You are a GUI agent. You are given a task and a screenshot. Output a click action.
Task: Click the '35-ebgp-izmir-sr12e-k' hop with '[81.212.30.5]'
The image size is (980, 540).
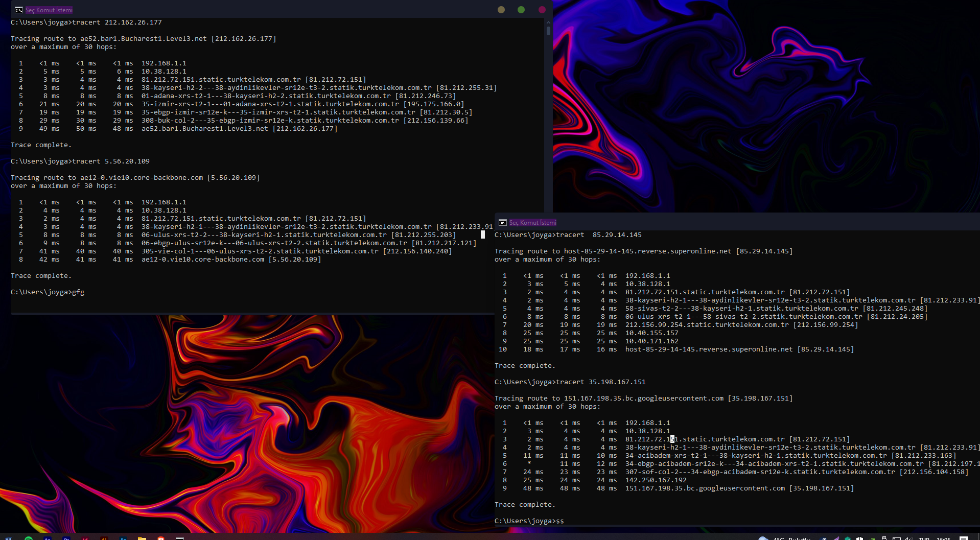[x=246, y=112]
